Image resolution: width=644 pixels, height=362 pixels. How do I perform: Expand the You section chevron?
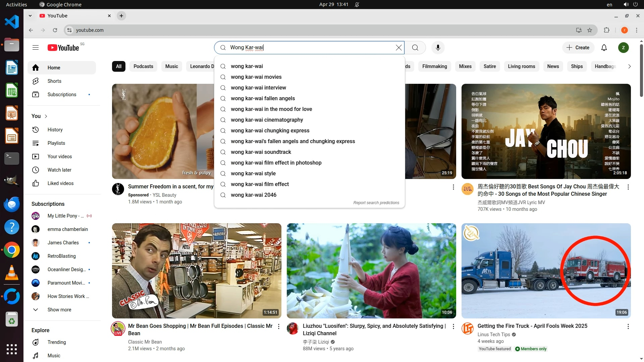click(46, 116)
